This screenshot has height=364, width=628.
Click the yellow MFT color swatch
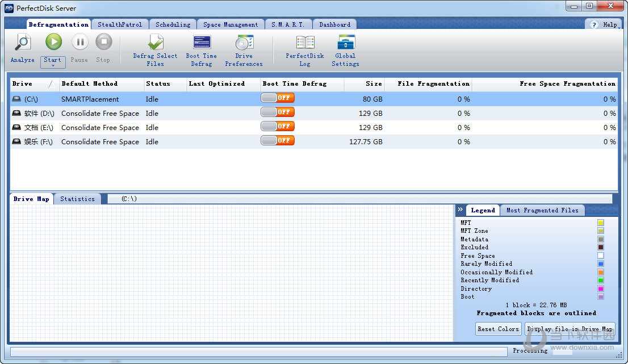click(x=601, y=223)
